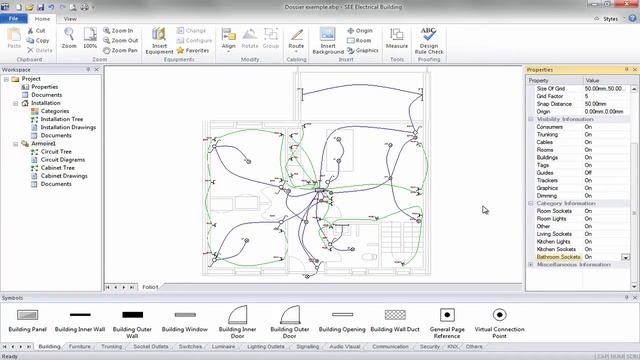The width and height of the screenshot is (640, 360).
Task: Click the Save icon in quick access toolbar
Action: [x=40, y=7]
